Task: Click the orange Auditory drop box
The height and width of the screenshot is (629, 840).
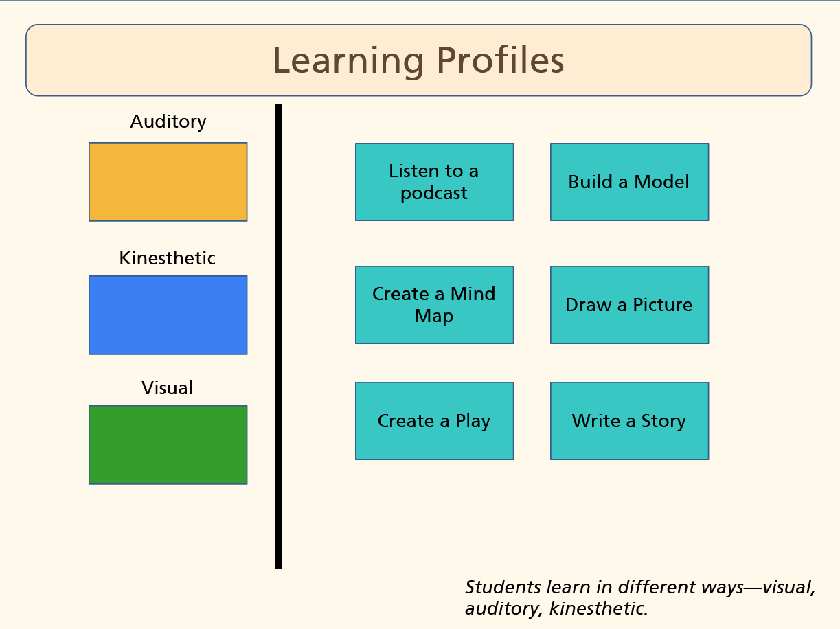Action: pos(168,182)
